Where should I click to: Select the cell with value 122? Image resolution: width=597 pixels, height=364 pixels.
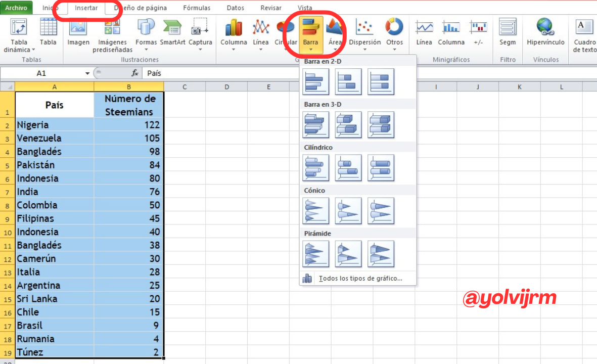(129, 125)
